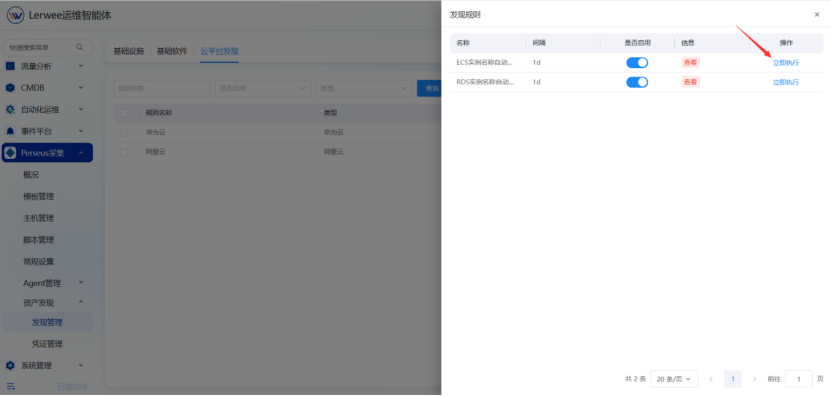
Task: Click the 自动化运维 gear icon
Action: 10,110
